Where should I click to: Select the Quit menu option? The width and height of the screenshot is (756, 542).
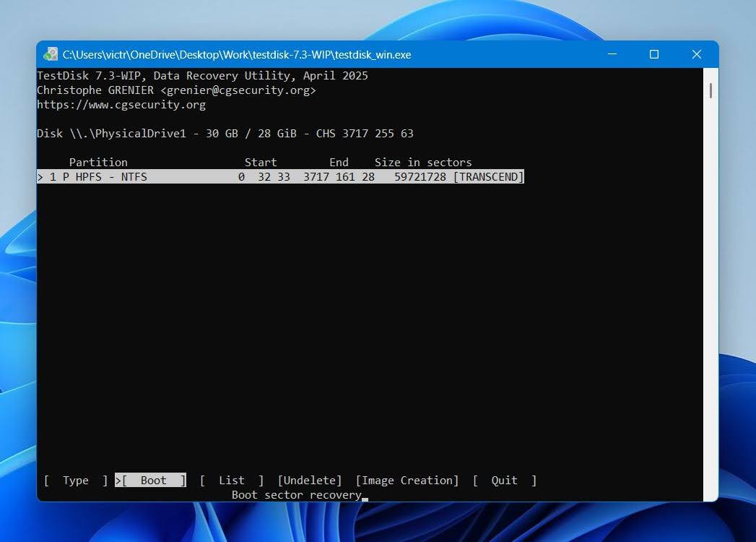tap(504, 481)
